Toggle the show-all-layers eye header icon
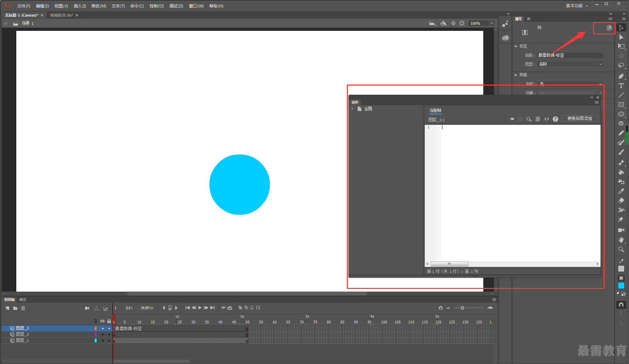 [102, 321]
